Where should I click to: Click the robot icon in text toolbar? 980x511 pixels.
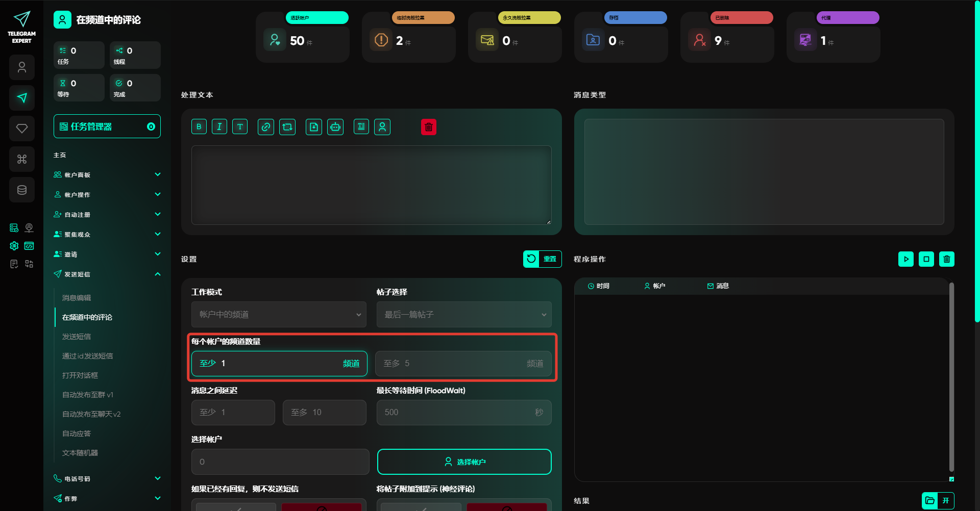[335, 127]
